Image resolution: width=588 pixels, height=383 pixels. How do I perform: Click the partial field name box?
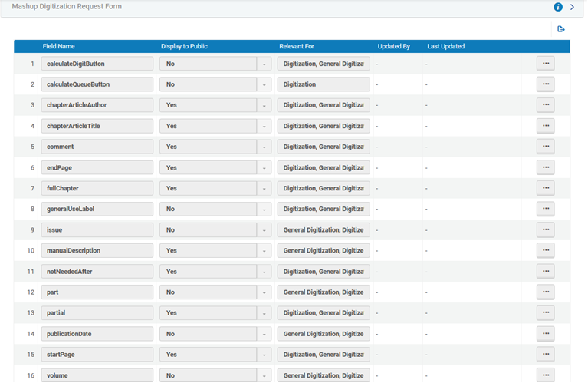tap(97, 313)
